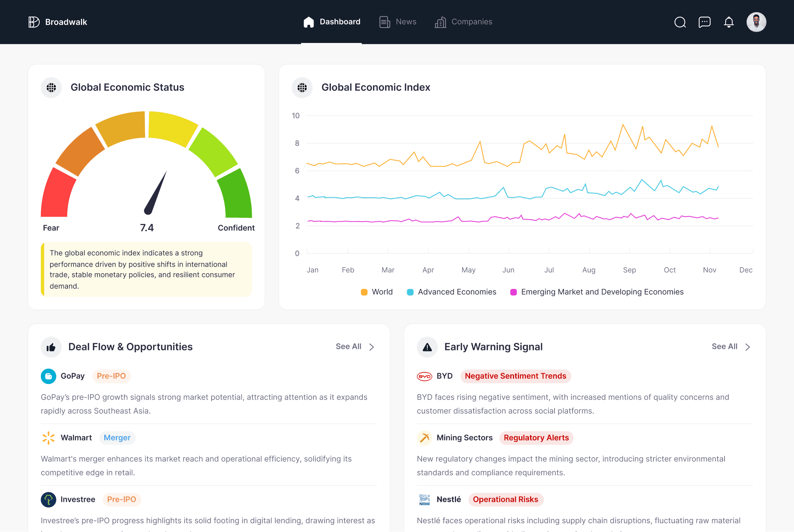Click the Walmart company name
The height and width of the screenshot is (532, 794).
point(76,438)
